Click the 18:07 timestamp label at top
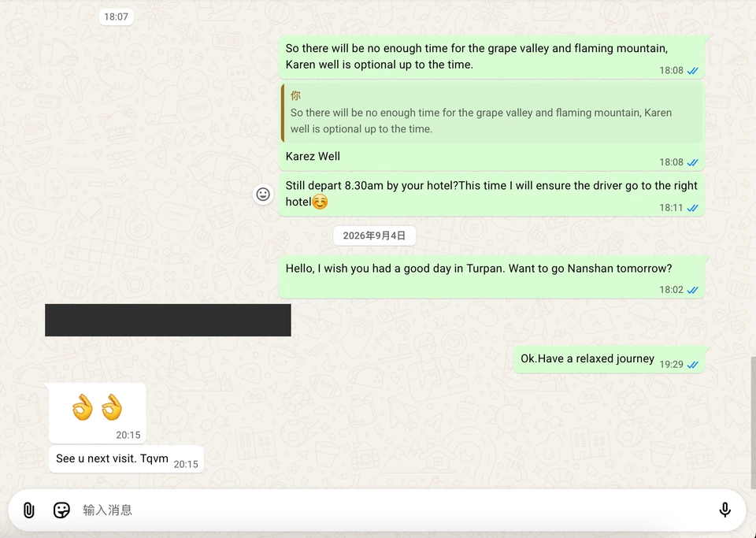 [117, 17]
